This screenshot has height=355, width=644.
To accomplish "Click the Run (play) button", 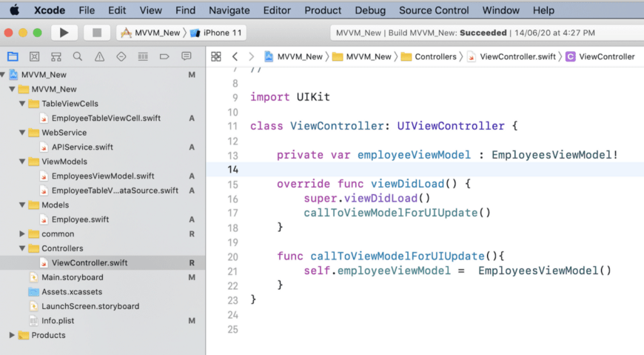I will point(64,33).
